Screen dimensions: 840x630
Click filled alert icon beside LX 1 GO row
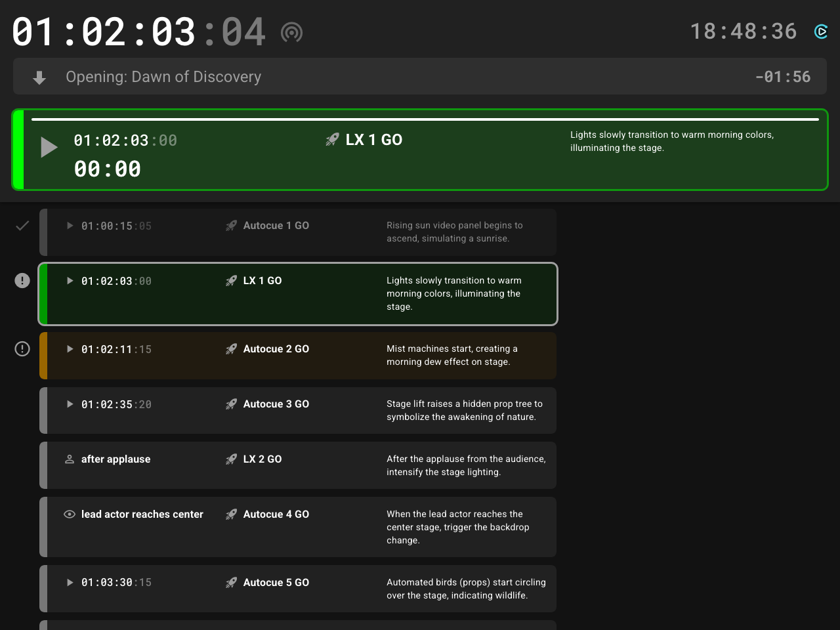click(22, 281)
